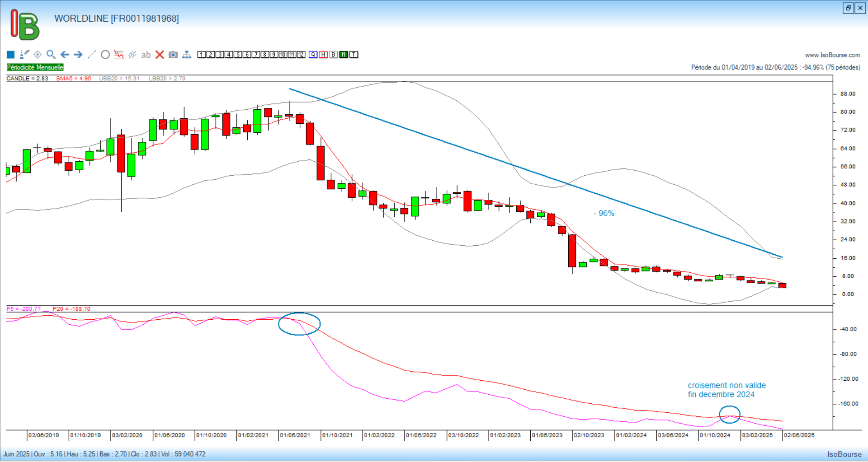Click the IsoBourse status bar label

[844, 454]
